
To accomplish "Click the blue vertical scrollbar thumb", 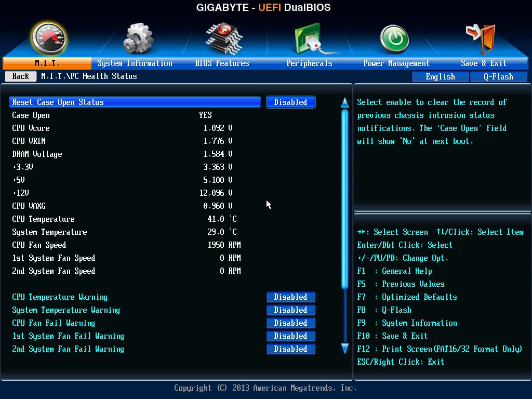I will (x=345, y=199).
